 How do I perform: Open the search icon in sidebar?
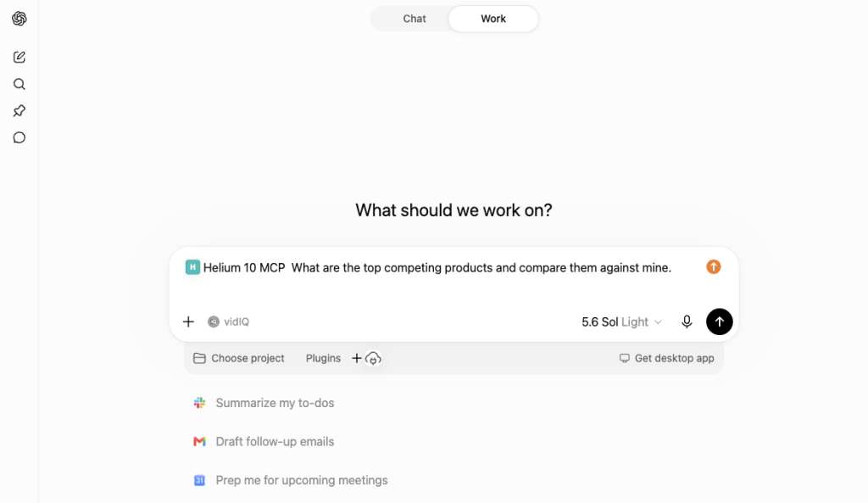point(19,84)
